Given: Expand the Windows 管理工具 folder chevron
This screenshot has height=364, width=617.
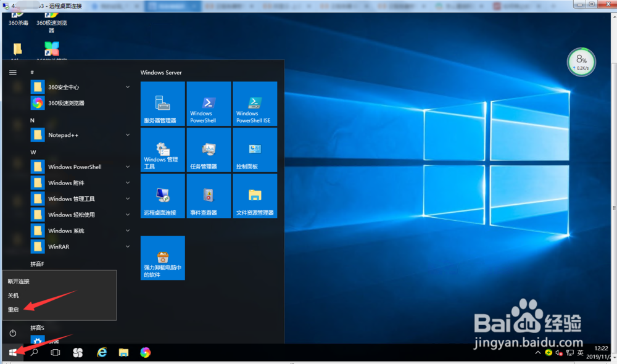Looking at the screenshot, I should pos(128,199).
